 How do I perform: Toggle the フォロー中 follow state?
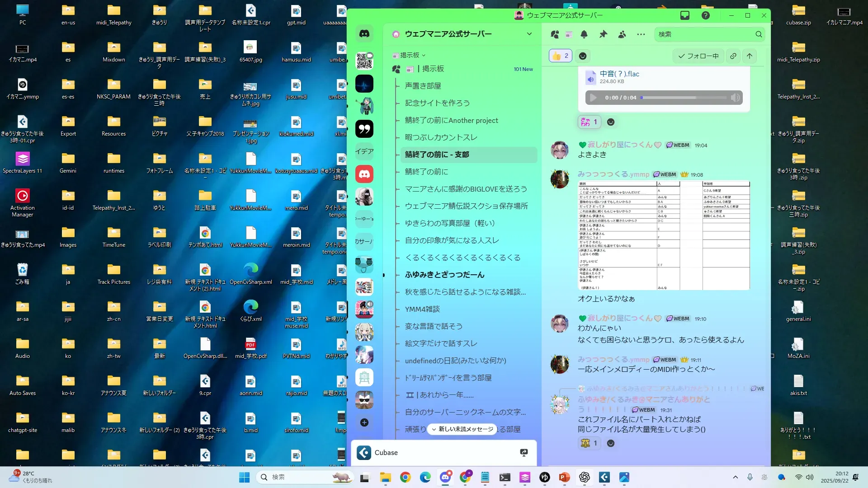click(698, 56)
